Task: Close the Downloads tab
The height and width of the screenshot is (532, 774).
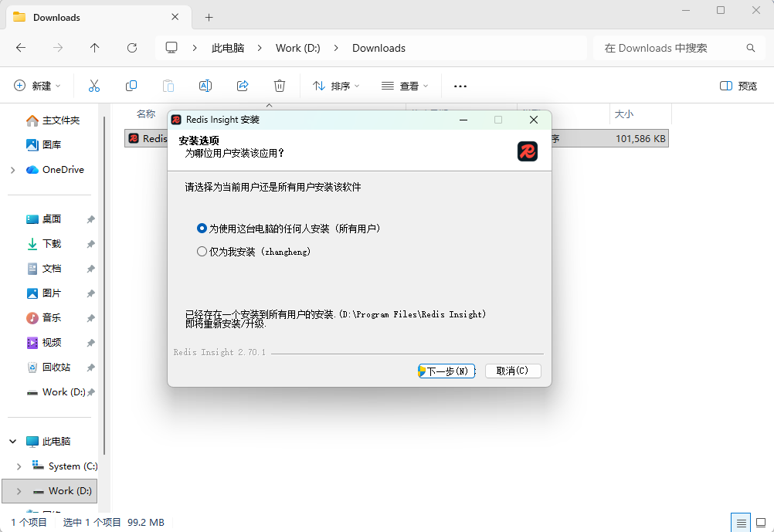Action: click(175, 17)
